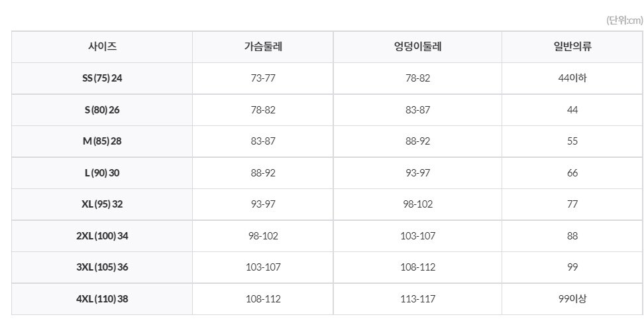644x319 pixels.
Task: Click the 가슴둘레 column header
Action: click(x=263, y=47)
